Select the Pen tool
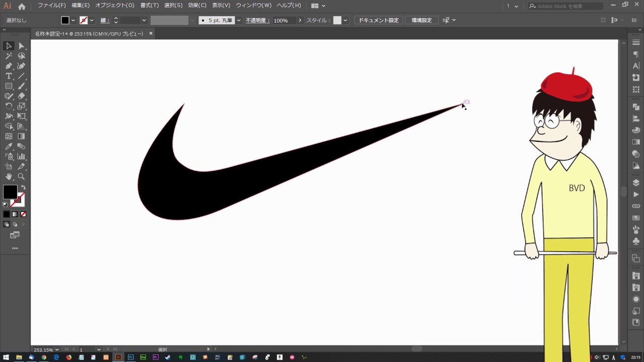Image resolution: width=644 pixels, height=362 pixels. click(x=9, y=66)
